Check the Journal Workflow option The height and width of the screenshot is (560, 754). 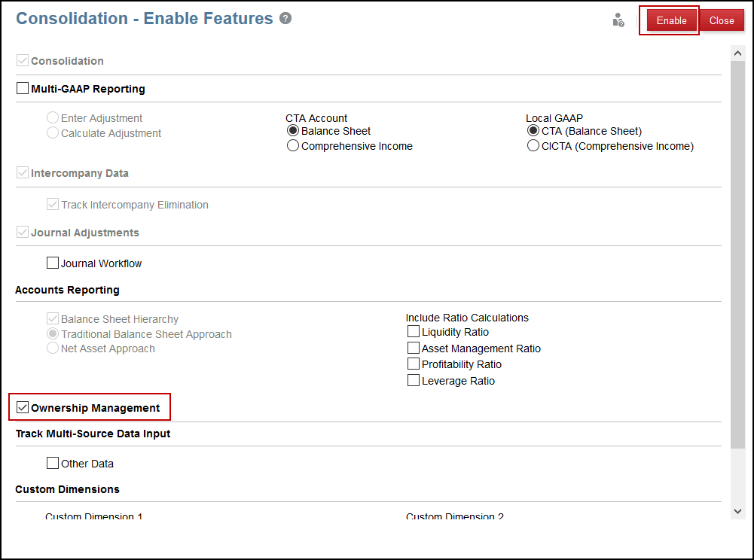[53, 262]
